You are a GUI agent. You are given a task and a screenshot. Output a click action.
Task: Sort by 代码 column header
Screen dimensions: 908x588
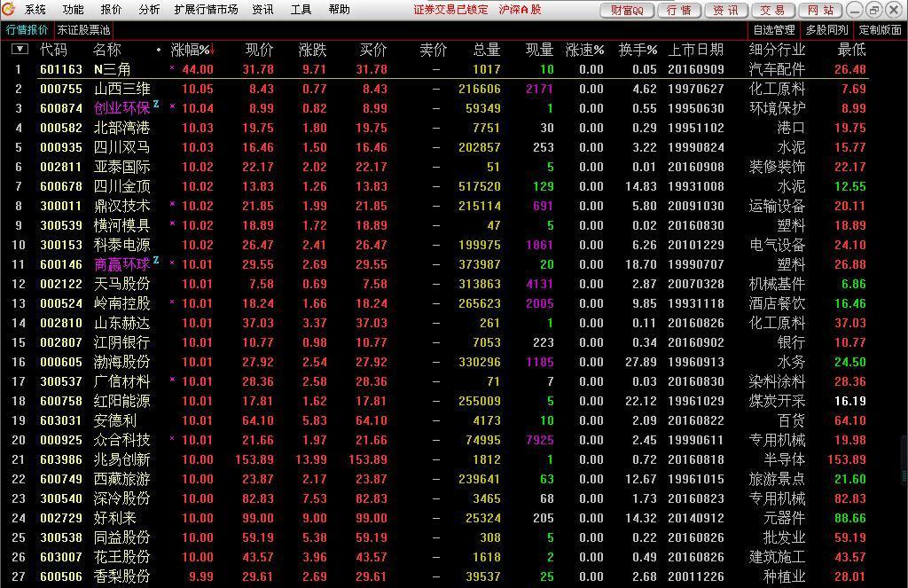[53, 50]
